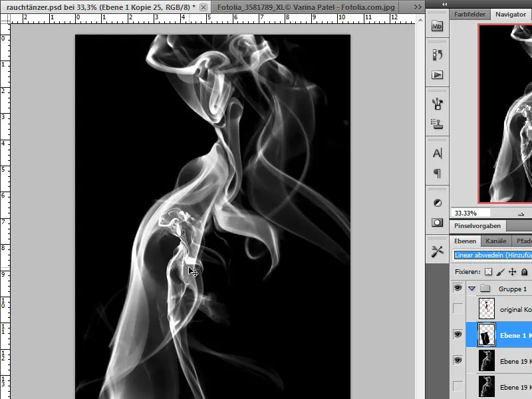This screenshot has width=532, height=399.
Task: Open the Farbfelder tab
Action: coord(469,15)
